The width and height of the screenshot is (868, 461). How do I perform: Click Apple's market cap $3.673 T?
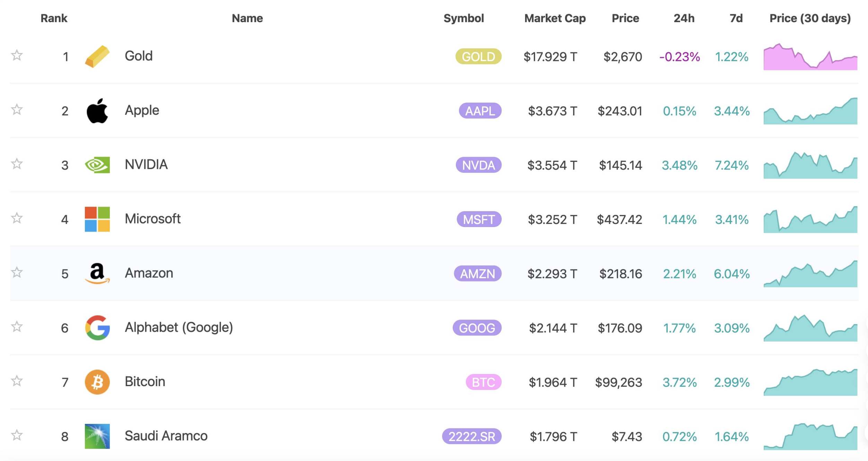(x=553, y=111)
